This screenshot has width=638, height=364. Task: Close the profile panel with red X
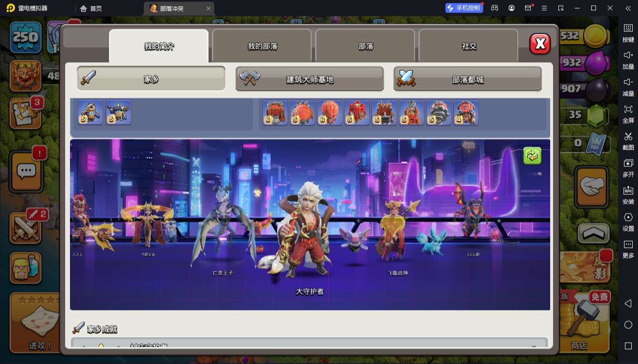(x=540, y=44)
